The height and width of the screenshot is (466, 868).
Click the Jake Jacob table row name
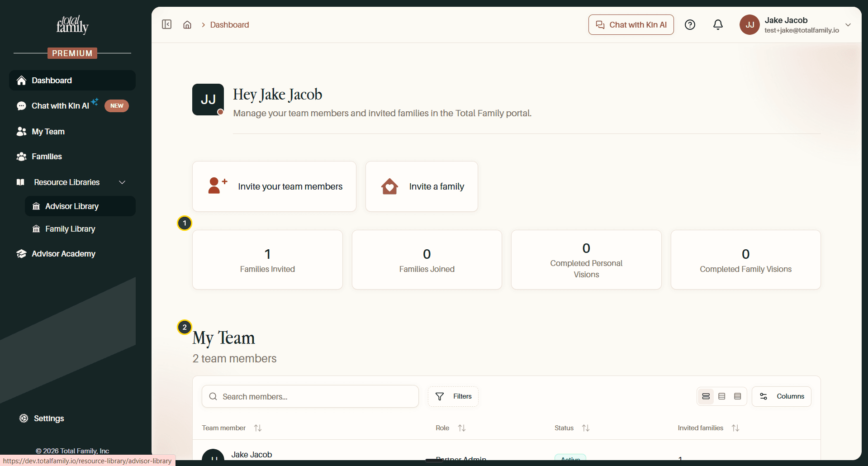coord(251,455)
